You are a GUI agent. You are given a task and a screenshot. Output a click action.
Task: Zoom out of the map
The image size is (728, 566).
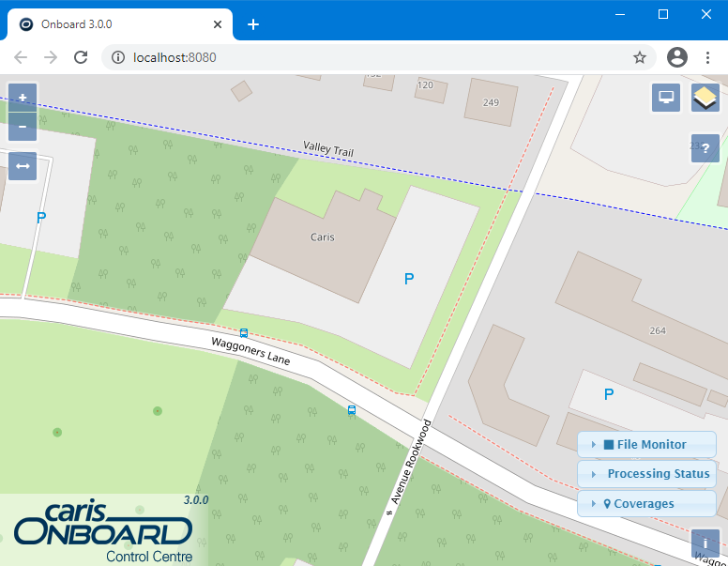point(23,127)
